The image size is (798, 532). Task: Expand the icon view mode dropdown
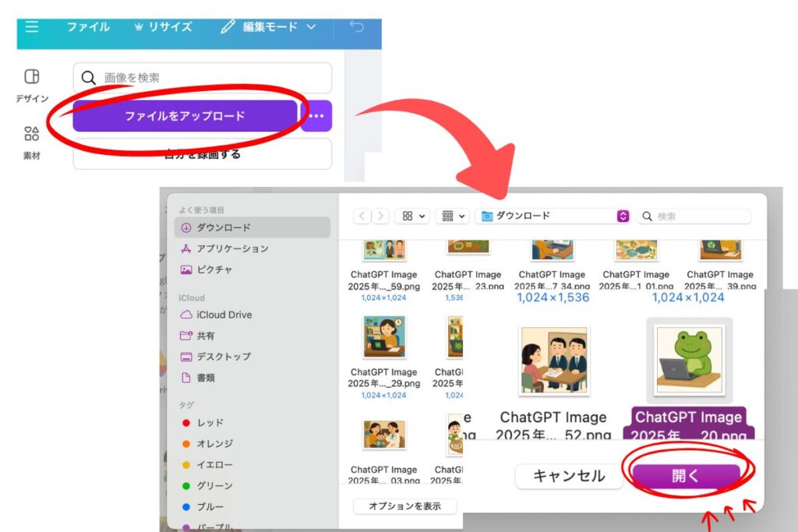(413, 216)
